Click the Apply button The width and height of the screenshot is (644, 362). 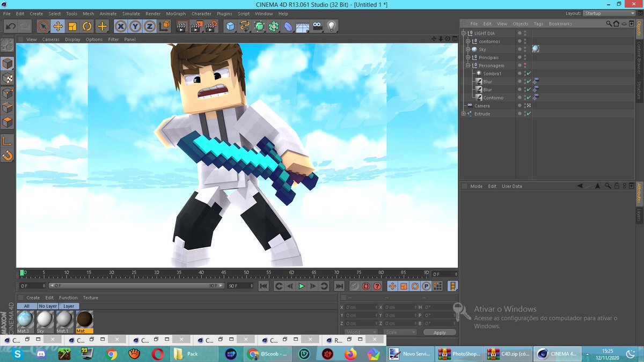440,333
